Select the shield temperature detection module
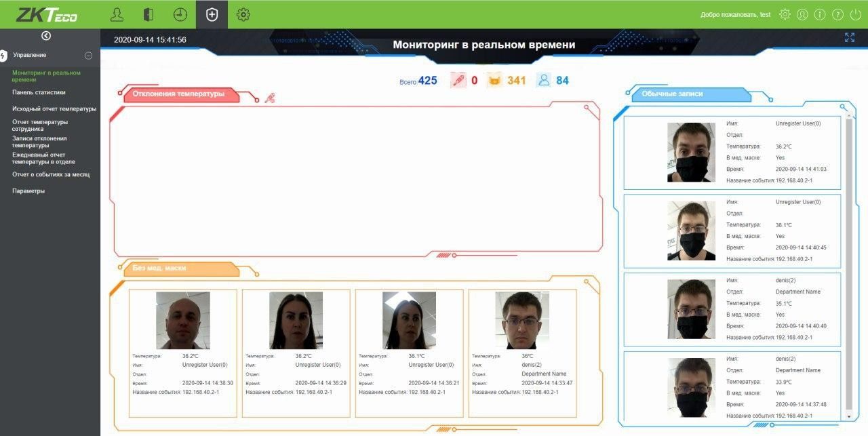Screen dimensions: 868x436 pyautogui.click(x=212, y=14)
